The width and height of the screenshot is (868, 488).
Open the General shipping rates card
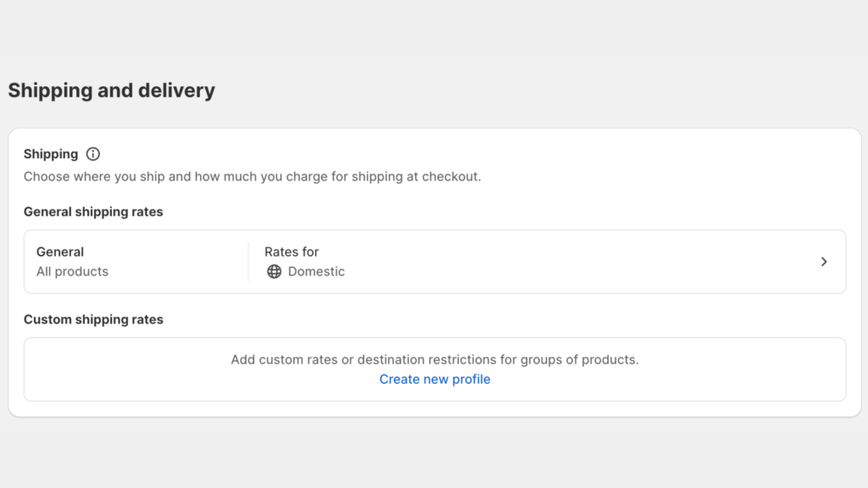pyautogui.click(x=434, y=262)
